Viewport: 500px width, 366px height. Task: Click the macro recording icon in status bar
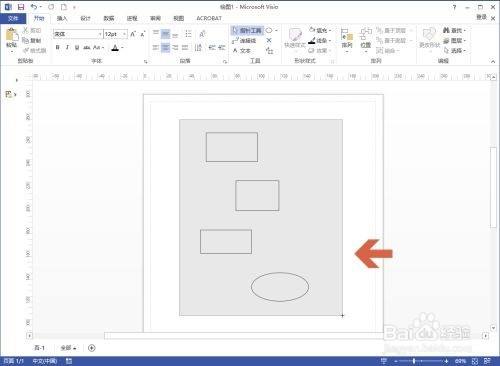[69, 361]
